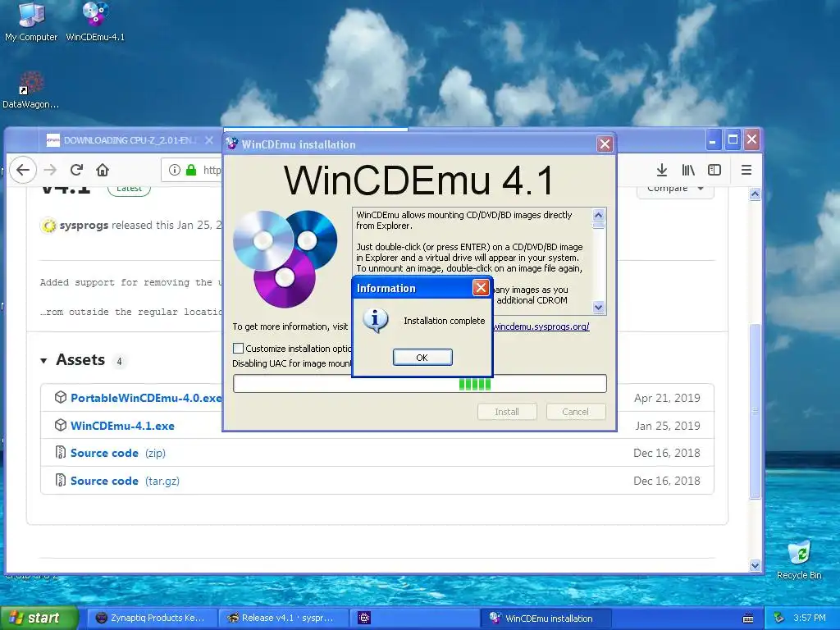Click package icon beside WinCDEmu-4.1.exe
Screen dimensions: 840x630
(61, 426)
